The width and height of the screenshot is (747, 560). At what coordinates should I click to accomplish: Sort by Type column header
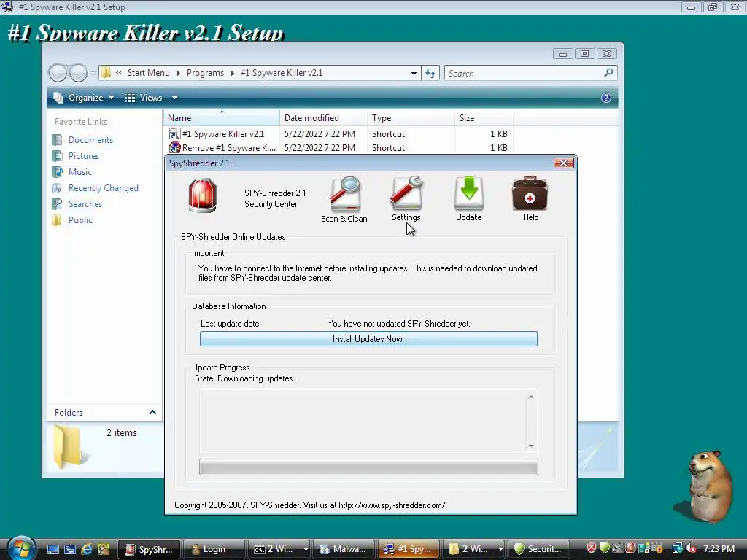click(411, 117)
